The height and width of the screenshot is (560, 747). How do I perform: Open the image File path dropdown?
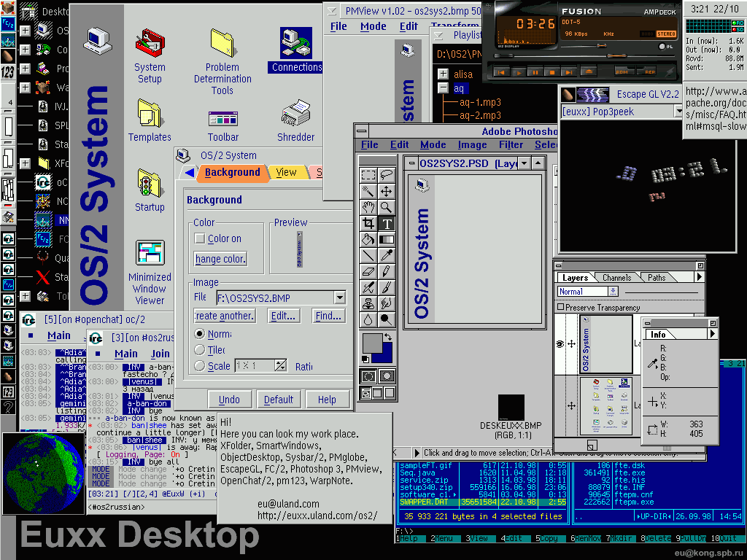point(340,297)
